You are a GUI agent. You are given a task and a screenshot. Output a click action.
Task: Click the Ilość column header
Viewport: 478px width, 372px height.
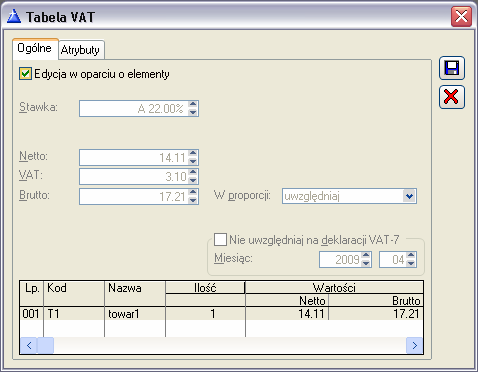205,288
